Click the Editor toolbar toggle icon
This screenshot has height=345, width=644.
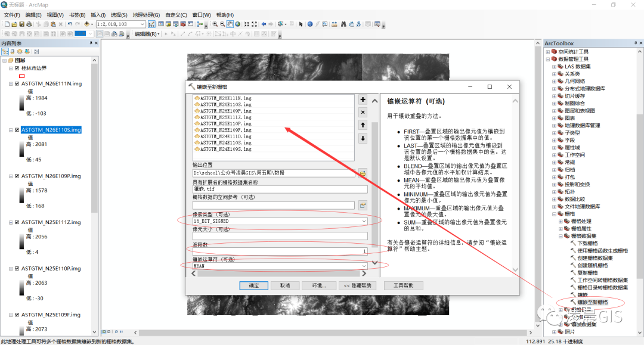point(151,24)
